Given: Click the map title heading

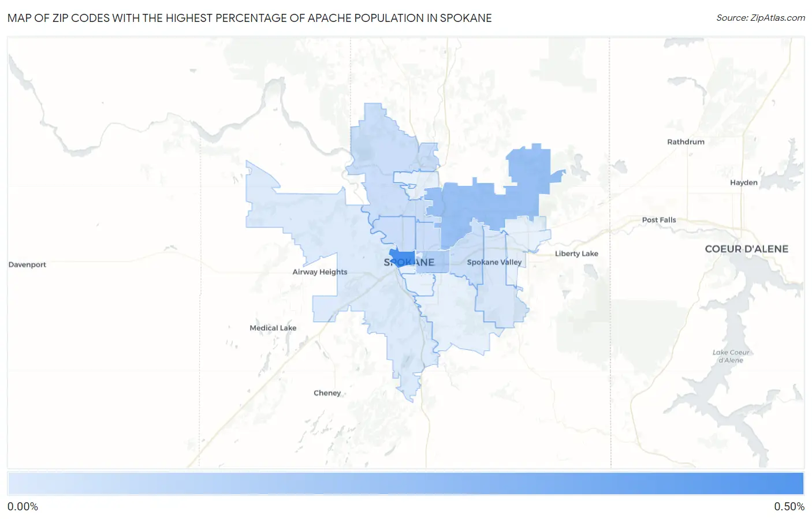Looking at the screenshot, I should 249,18.
